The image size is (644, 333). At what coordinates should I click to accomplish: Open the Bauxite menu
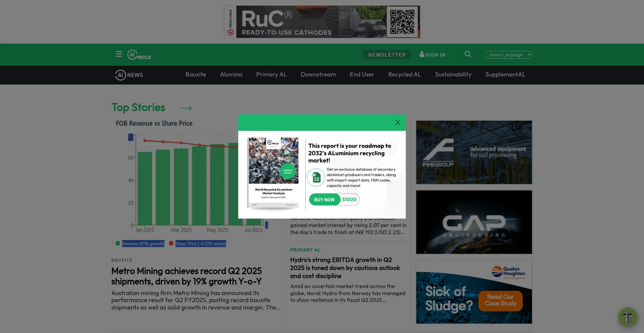[x=196, y=74]
